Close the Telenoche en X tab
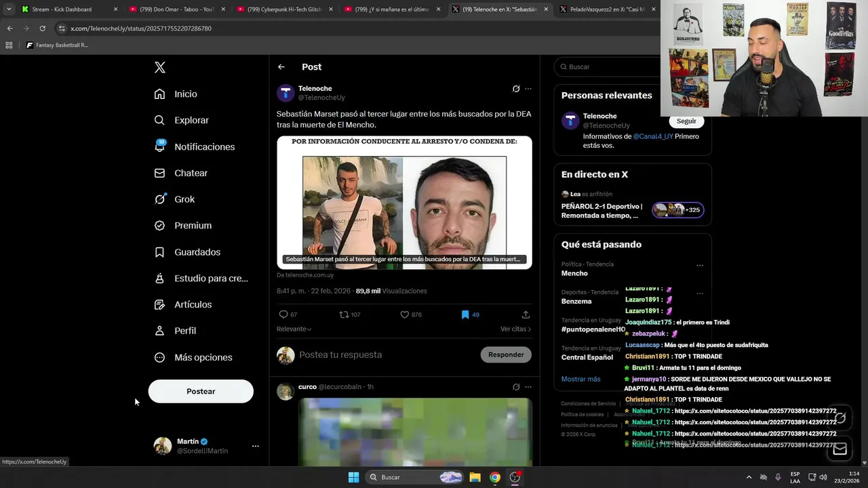This screenshot has height=488, width=868. click(546, 9)
